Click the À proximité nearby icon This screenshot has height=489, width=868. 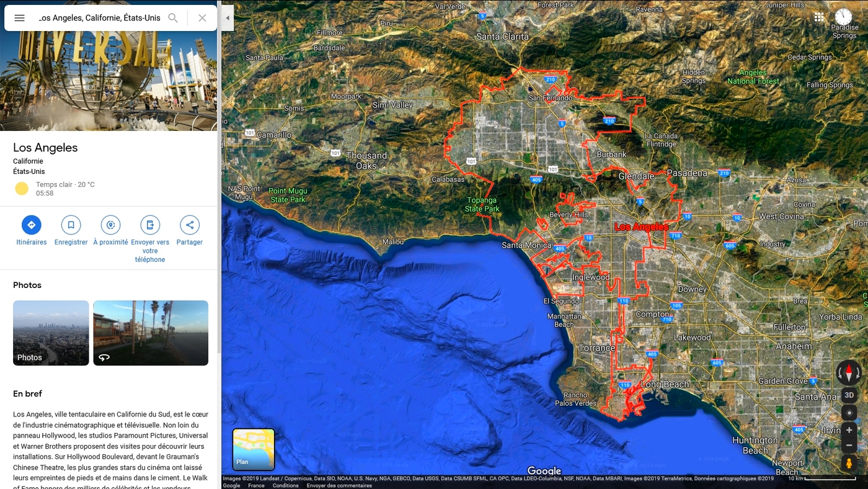pyautogui.click(x=110, y=225)
